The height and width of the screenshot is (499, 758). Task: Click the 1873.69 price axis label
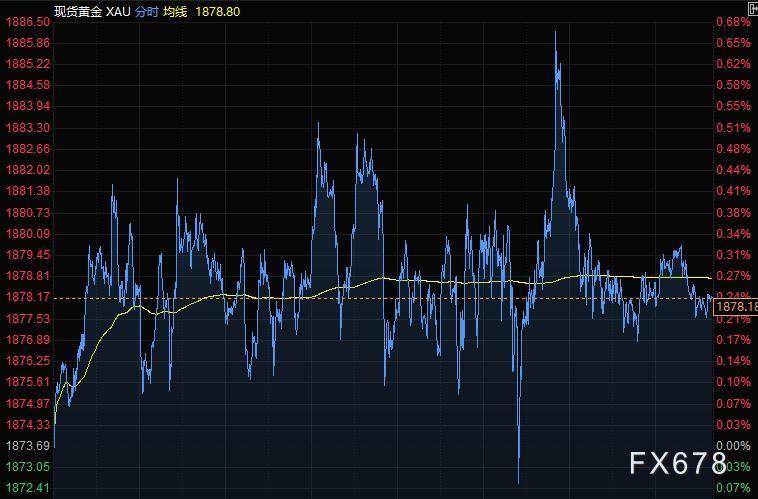tap(27, 445)
